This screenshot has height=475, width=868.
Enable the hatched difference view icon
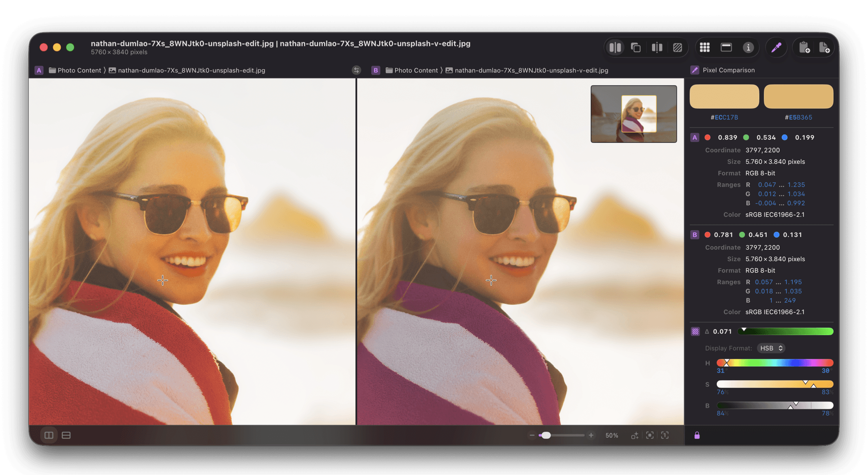coord(677,48)
